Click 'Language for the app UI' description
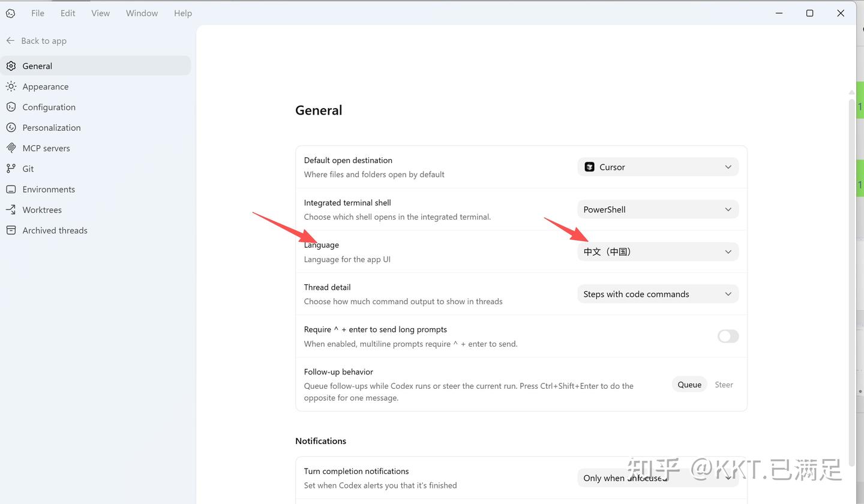 pos(347,259)
